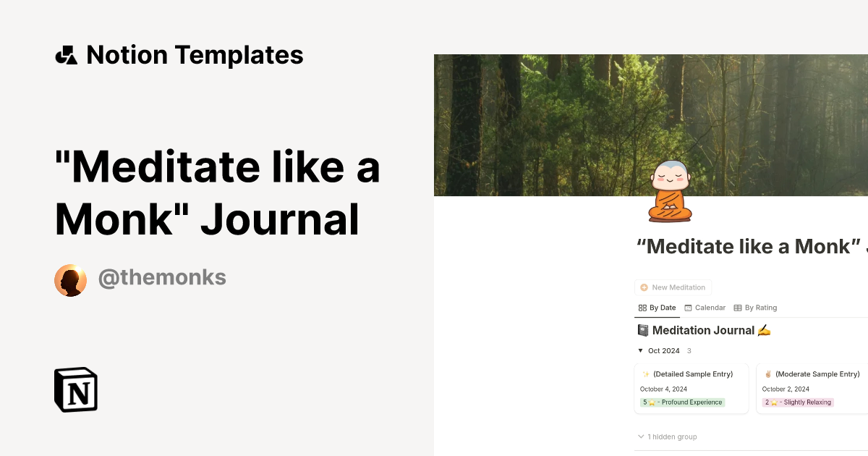
Task: Select the Detailed Sample Entry card
Action: tap(691, 388)
